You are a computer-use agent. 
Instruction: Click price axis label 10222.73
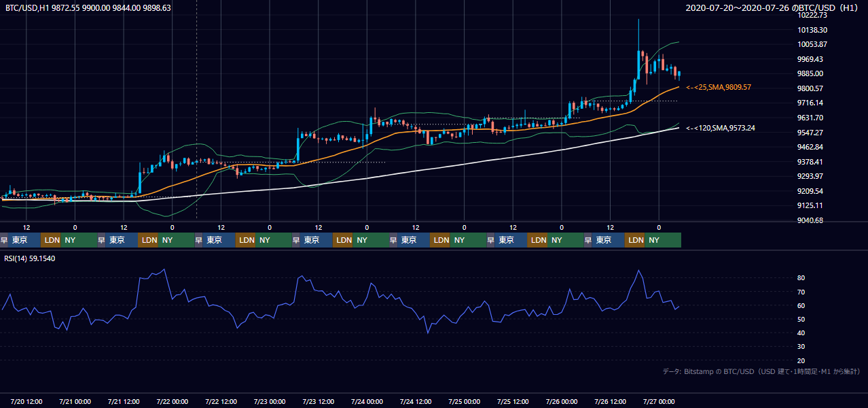point(812,15)
